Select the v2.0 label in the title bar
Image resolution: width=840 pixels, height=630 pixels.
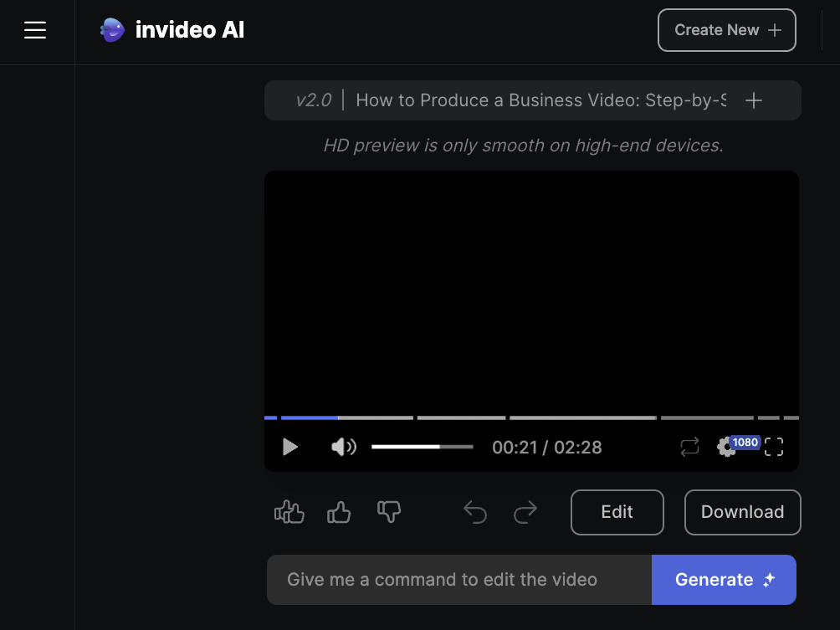click(x=314, y=100)
